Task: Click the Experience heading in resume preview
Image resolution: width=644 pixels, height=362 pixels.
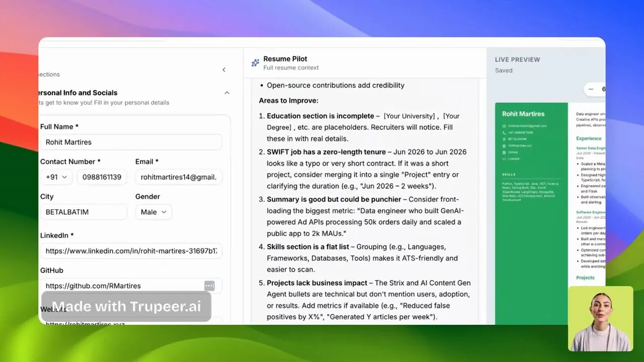Action: (589, 138)
